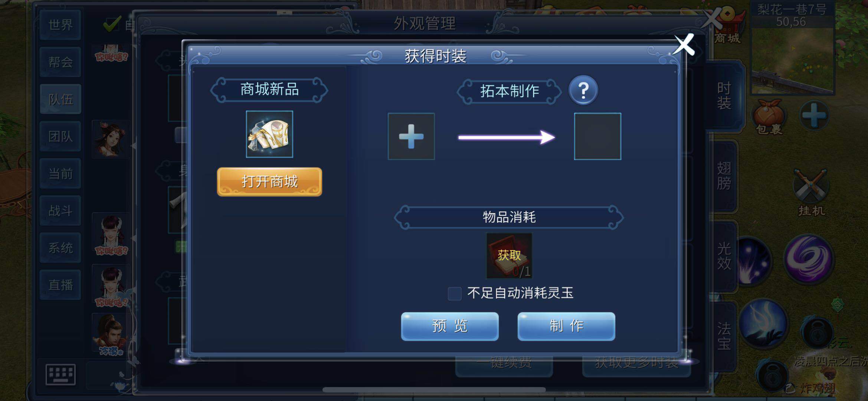Screen dimensions: 868x401
Task: Open the 包裹 bag icon
Action: [769, 117]
